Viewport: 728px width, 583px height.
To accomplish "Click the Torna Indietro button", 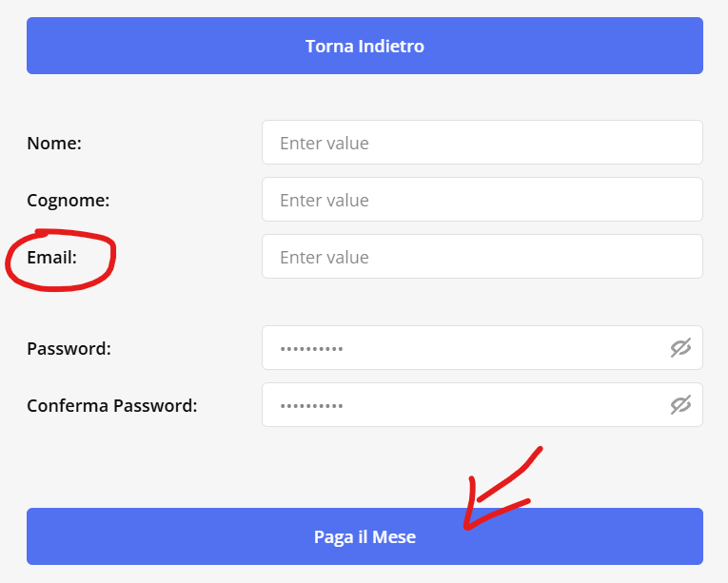I will tap(364, 46).
